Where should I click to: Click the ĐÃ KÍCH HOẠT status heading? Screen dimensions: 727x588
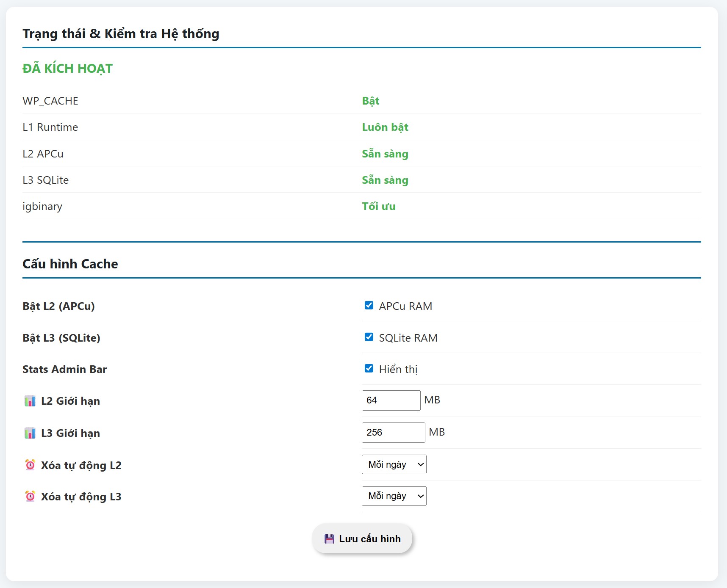tap(68, 69)
